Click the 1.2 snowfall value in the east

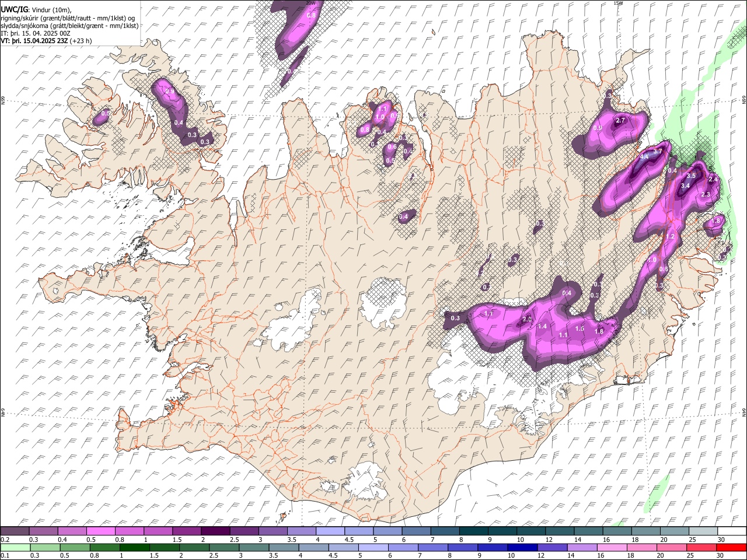click(670, 236)
